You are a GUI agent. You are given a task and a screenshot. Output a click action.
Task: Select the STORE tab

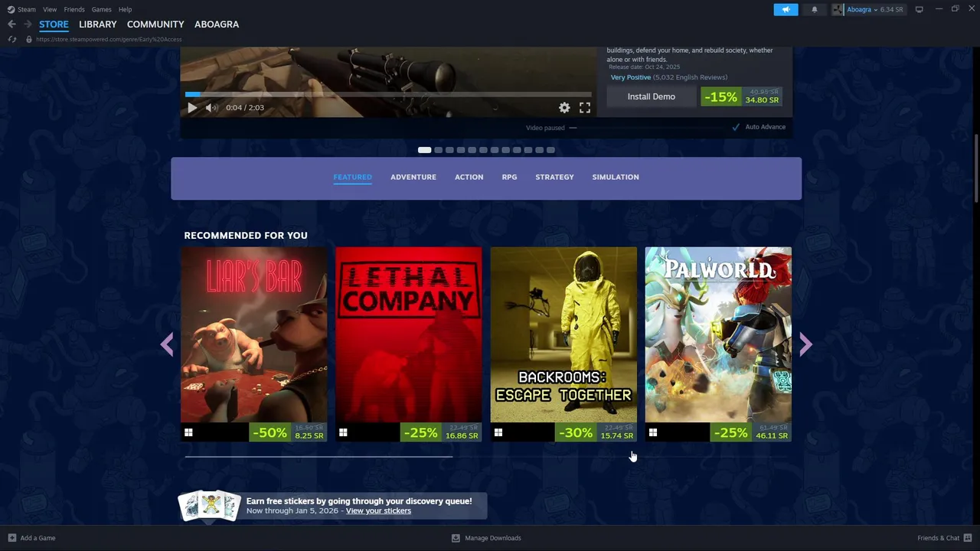coord(54,24)
